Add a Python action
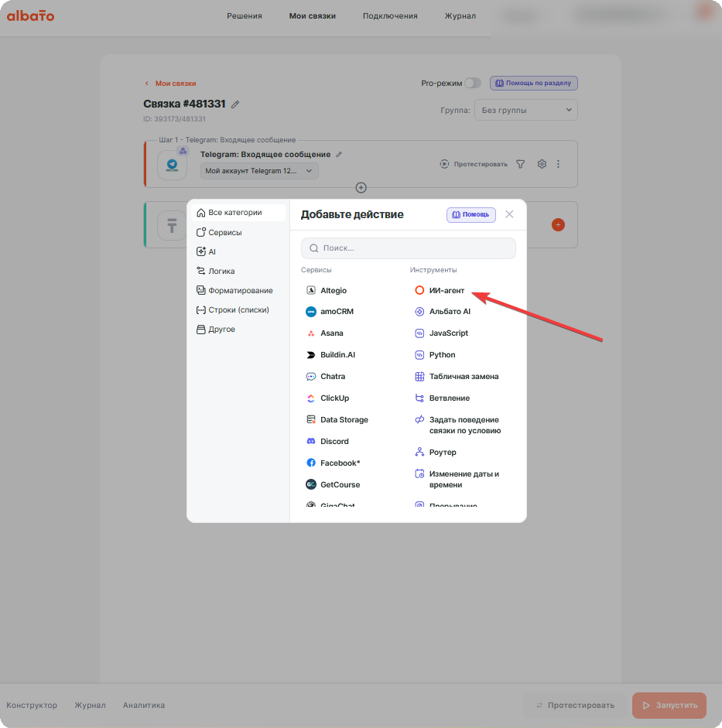This screenshot has height=728, width=722. point(435,354)
